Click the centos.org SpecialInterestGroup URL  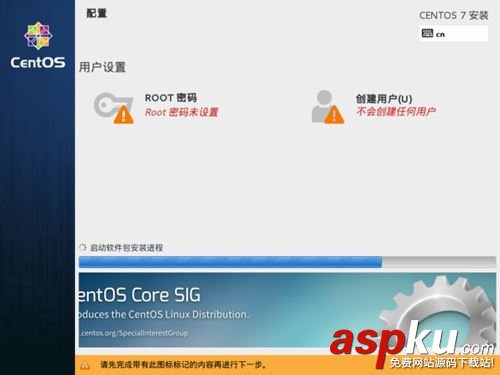click(134, 333)
